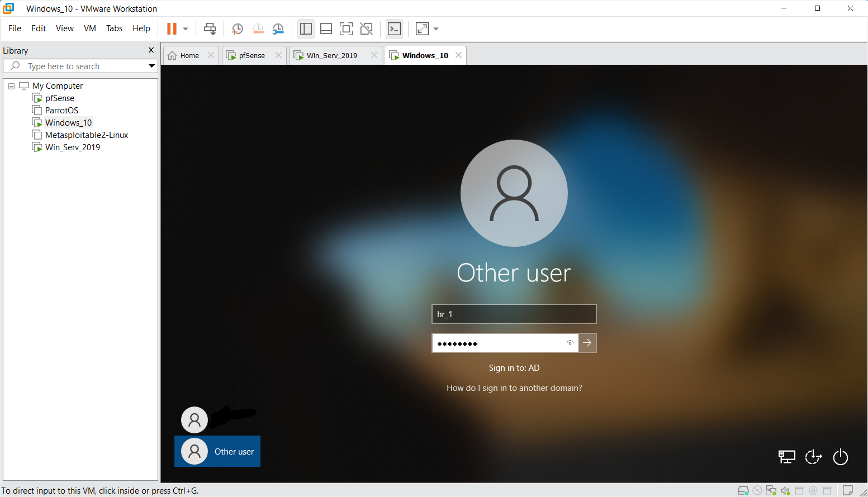Screen dimensions: 868x497
Task: Select the redacted user account above Other user
Action: click(x=217, y=419)
